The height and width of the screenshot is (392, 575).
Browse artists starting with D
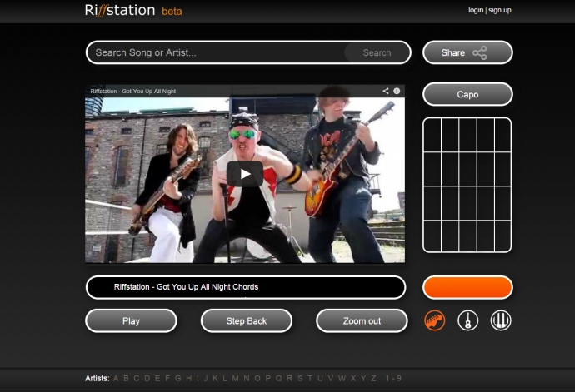click(x=147, y=378)
